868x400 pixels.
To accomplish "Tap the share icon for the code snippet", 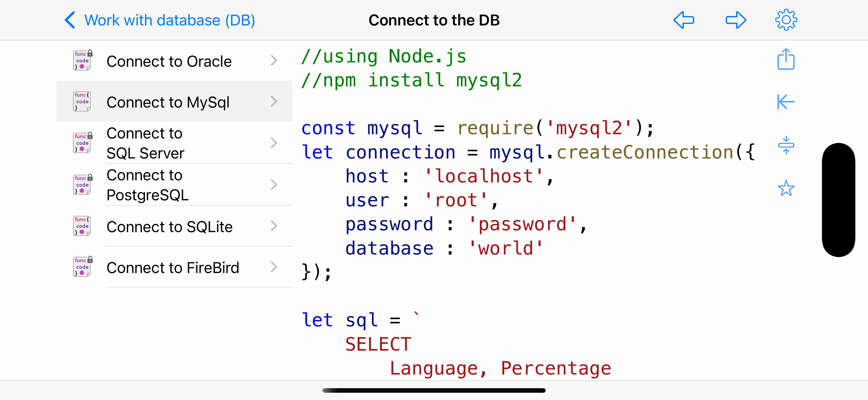I will [786, 59].
